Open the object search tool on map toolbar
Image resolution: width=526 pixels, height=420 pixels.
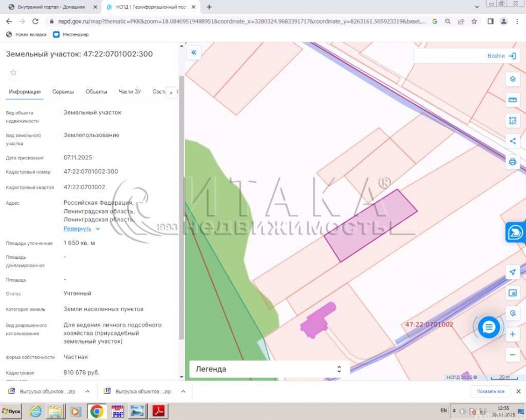click(512, 120)
